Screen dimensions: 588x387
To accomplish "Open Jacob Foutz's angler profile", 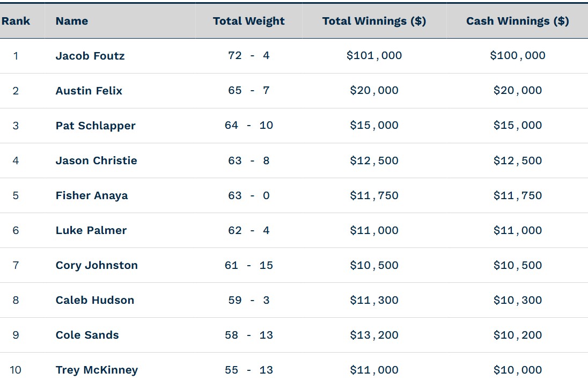I will click(x=90, y=56).
